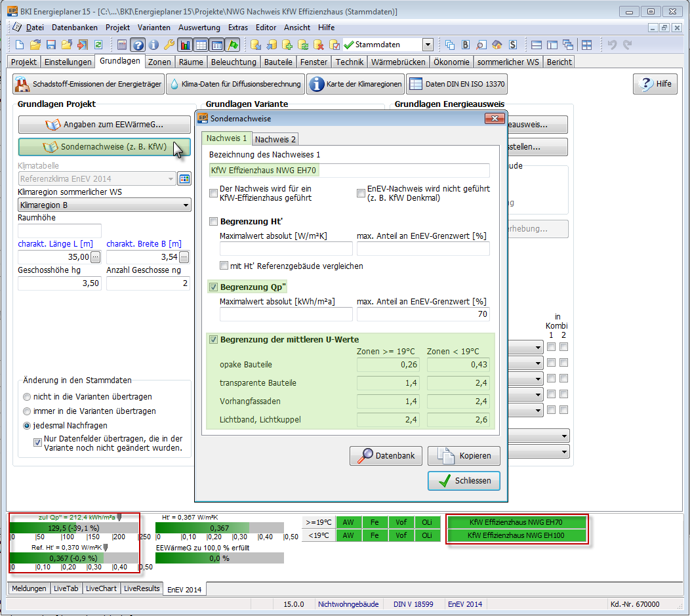Open the Datei menu
Viewport: 690px width, 616px height.
pos(35,28)
